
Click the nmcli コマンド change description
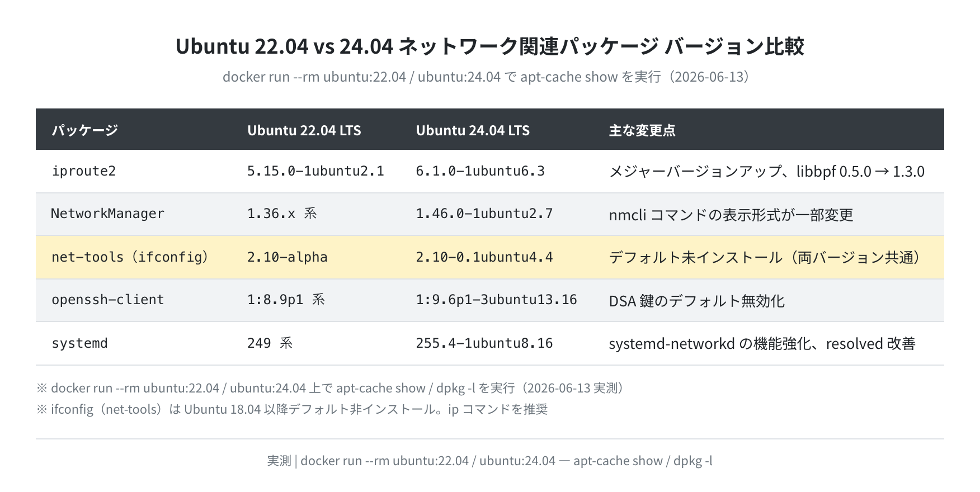731,215
